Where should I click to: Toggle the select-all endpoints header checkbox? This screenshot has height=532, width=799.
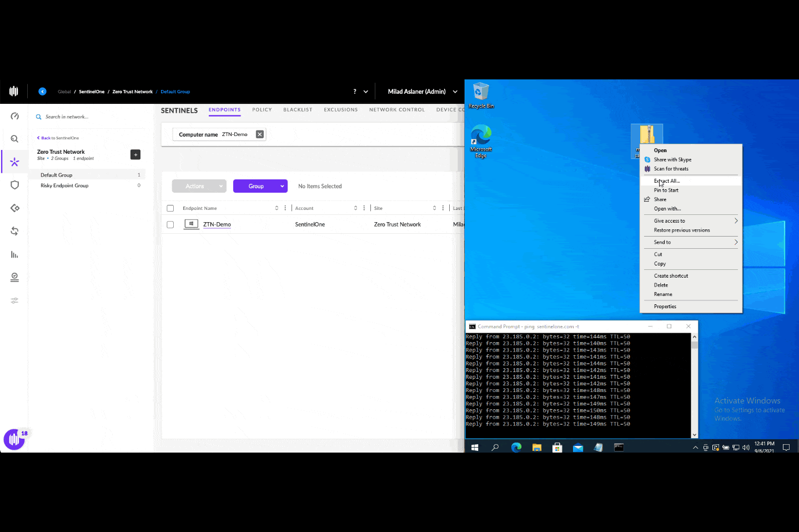tap(170, 208)
